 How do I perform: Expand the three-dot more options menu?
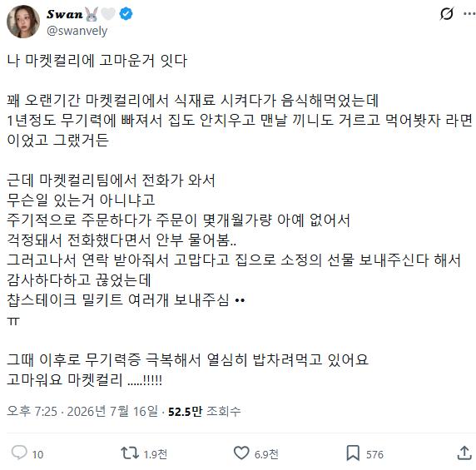pyautogui.click(x=469, y=13)
